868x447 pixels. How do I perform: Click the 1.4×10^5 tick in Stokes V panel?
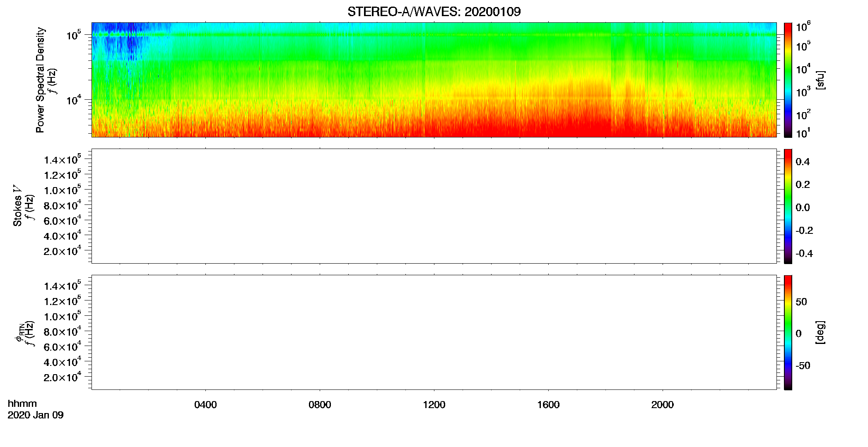coord(63,159)
